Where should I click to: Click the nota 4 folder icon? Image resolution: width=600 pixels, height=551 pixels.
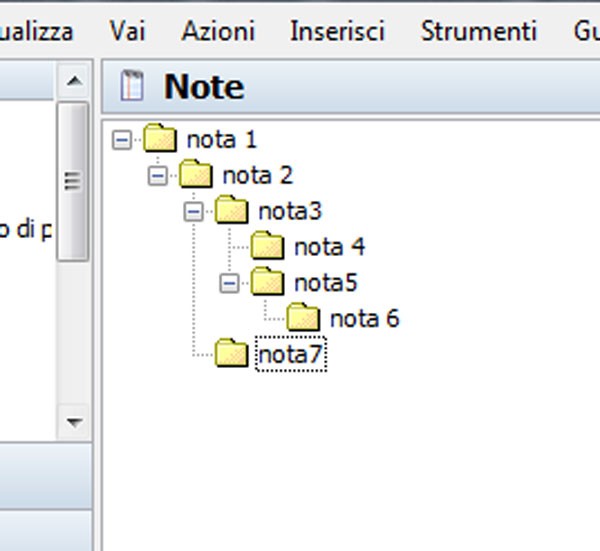pos(268,246)
